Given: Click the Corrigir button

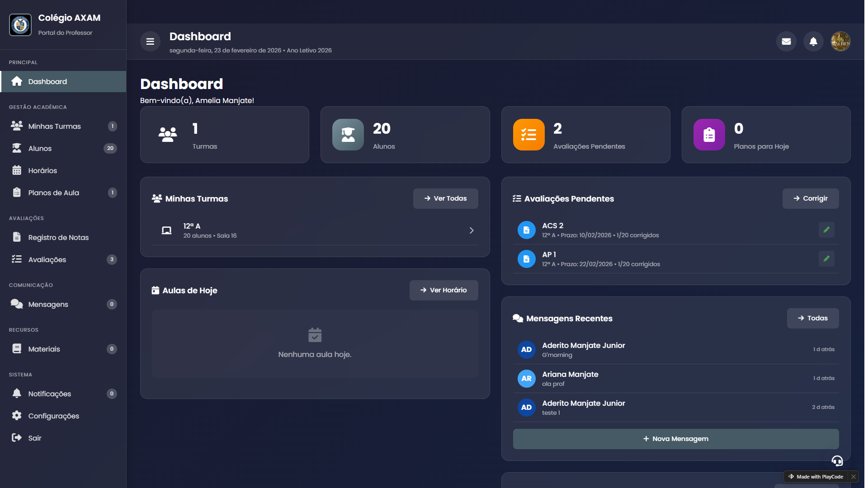Looking at the screenshot, I should pos(810,199).
